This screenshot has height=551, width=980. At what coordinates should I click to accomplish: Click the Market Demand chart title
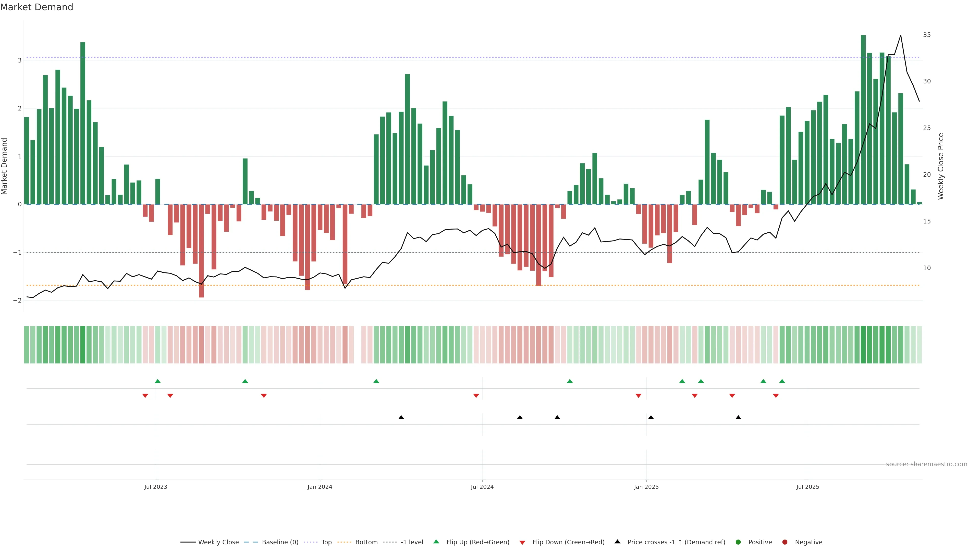coord(36,7)
